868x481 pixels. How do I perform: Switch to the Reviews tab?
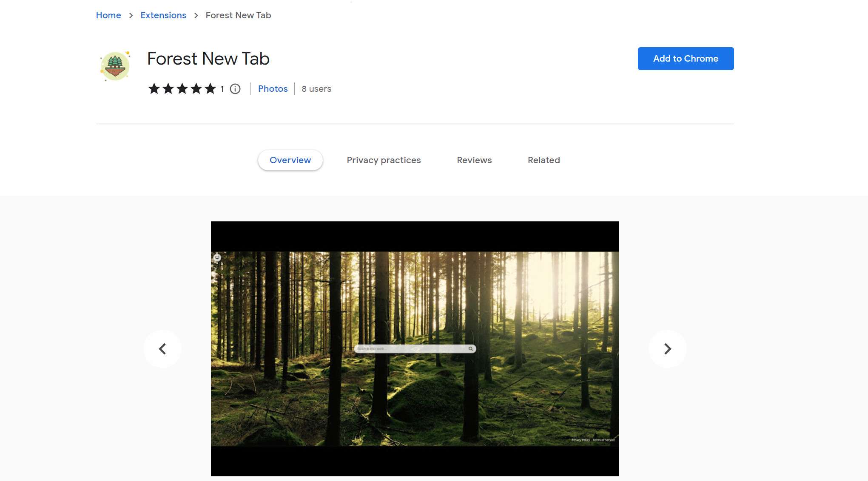point(474,160)
